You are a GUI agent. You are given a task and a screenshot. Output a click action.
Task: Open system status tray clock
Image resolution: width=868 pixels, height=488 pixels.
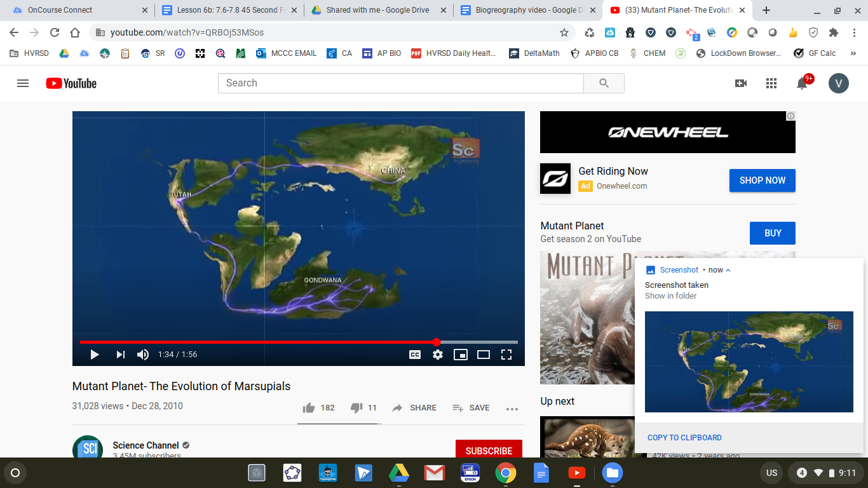click(x=825, y=473)
